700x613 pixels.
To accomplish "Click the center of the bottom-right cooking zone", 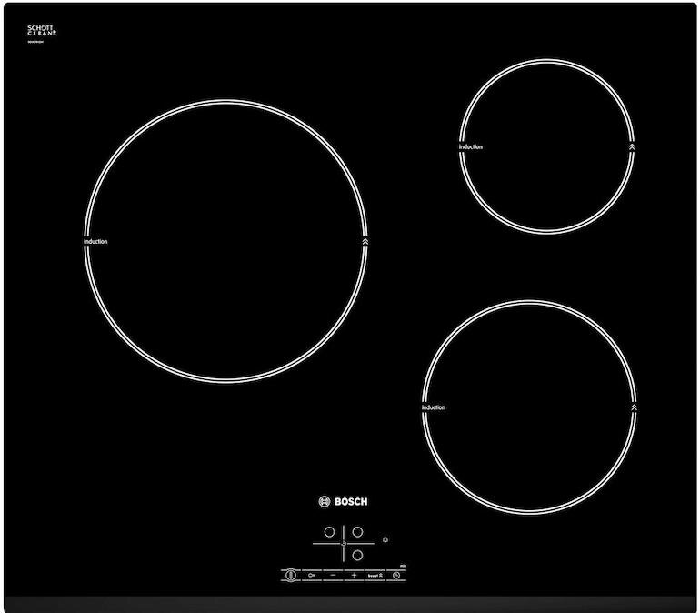I will (x=529, y=407).
